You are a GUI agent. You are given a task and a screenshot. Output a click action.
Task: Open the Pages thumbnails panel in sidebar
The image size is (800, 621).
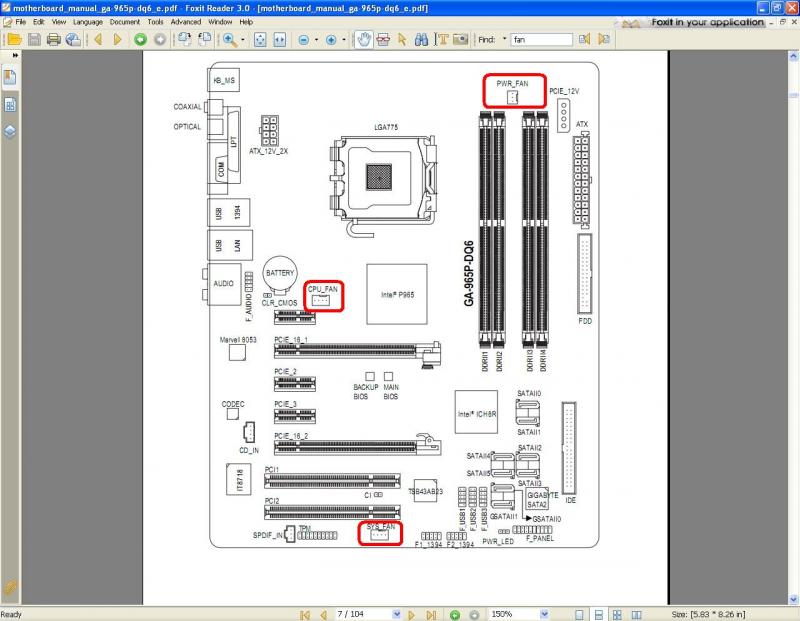click(x=10, y=105)
